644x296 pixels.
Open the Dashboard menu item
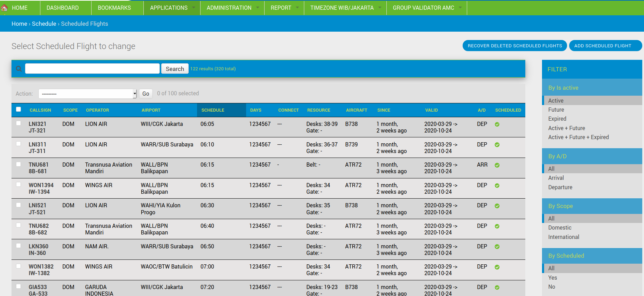click(x=63, y=8)
